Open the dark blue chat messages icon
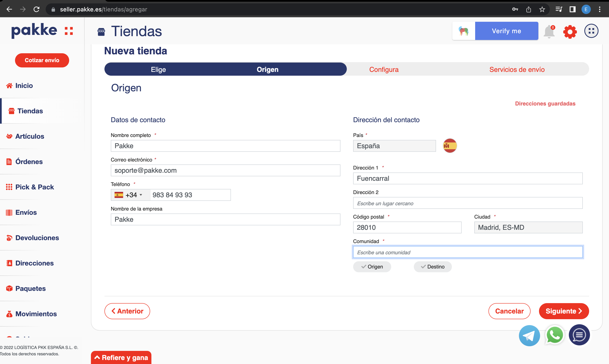609x364 pixels. 579,335
